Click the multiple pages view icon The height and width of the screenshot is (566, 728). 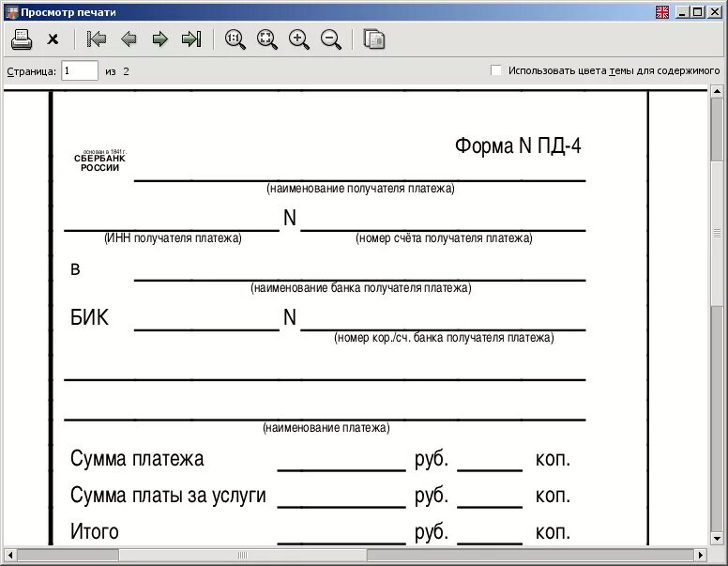pos(374,39)
